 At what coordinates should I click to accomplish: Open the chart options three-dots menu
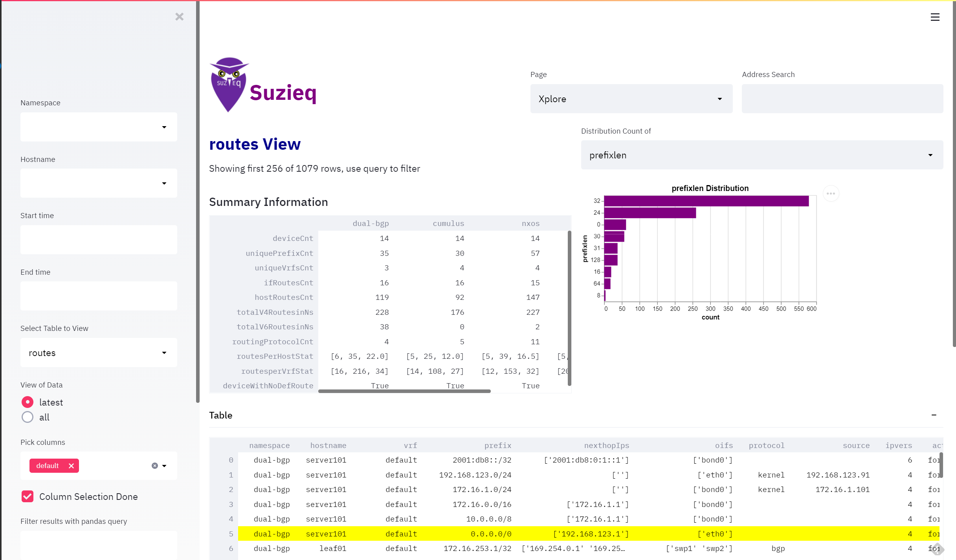click(831, 193)
